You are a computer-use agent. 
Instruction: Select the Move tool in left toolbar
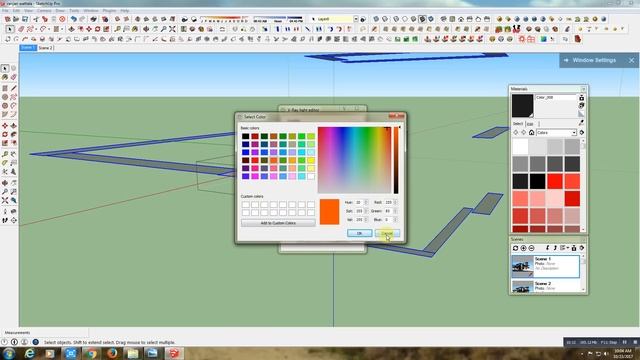tap(5, 126)
